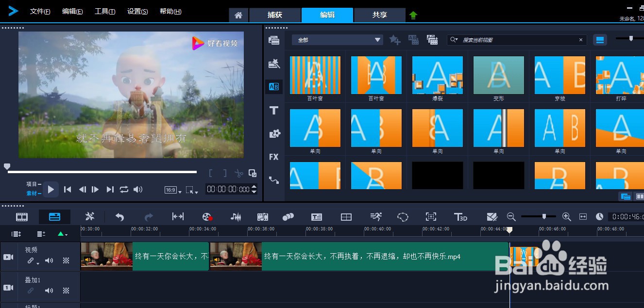Play the preview
644x308 pixels.
pos(51,189)
